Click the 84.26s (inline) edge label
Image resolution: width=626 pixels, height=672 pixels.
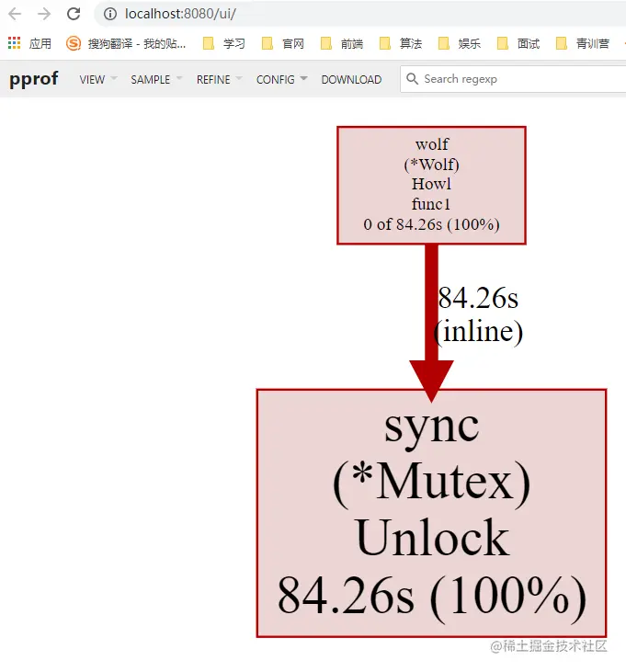[x=478, y=314]
